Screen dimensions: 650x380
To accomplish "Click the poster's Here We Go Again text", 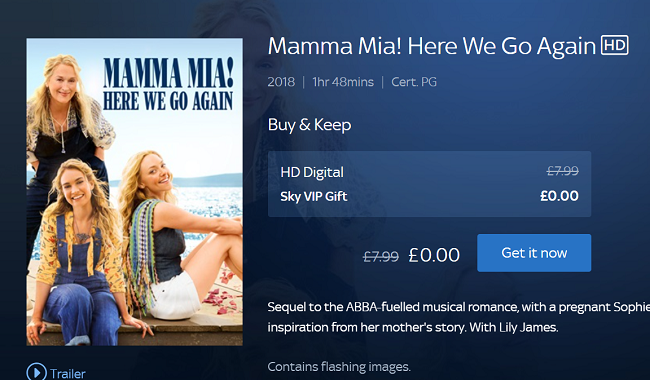I will pos(168,101).
